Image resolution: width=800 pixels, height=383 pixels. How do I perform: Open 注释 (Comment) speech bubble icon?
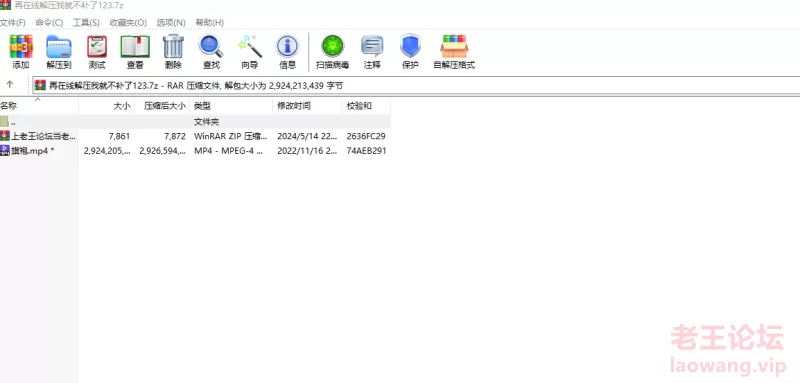click(372, 46)
